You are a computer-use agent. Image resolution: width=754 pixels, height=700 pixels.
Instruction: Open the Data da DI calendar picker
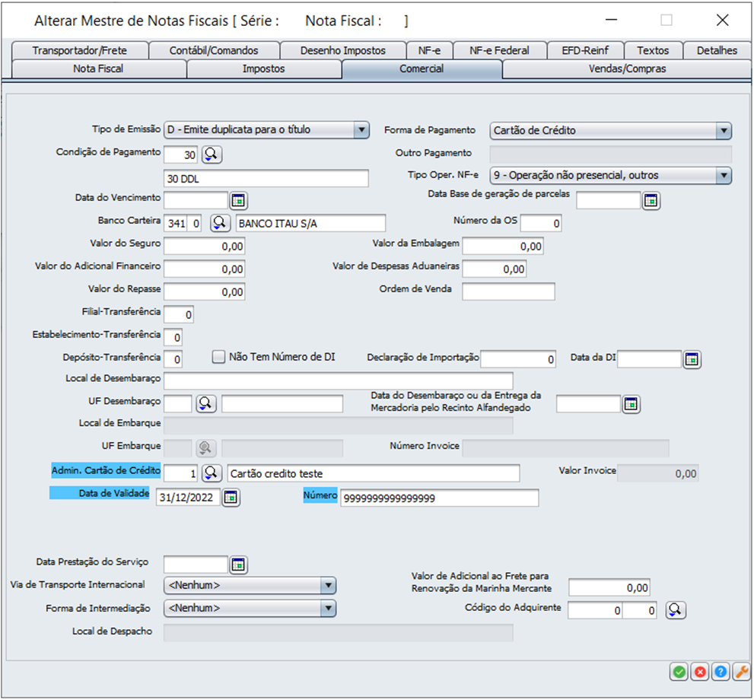pyautogui.click(x=692, y=360)
